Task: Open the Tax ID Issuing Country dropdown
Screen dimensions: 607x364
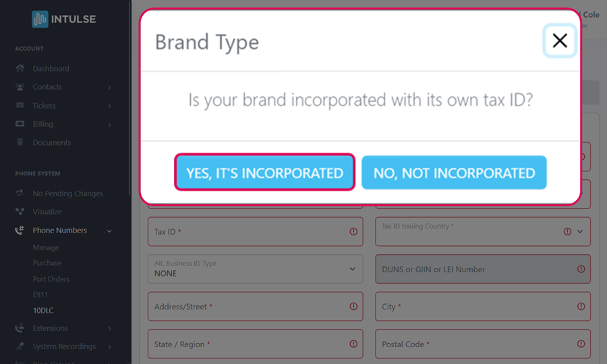Action: click(x=579, y=231)
